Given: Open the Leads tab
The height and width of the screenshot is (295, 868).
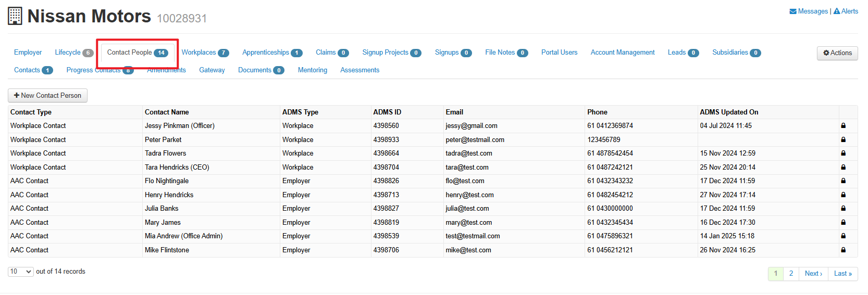Looking at the screenshot, I should click(684, 53).
